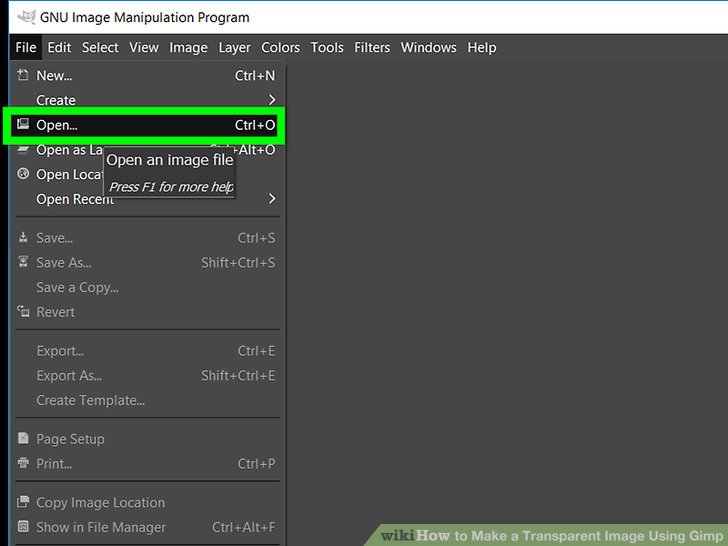Choose Export... menu entry

pos(146,351)
